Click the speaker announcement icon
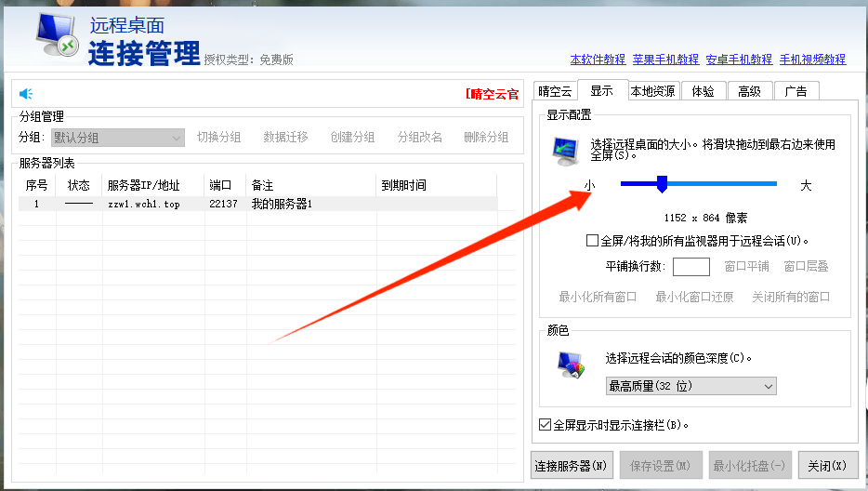This screenshot has height=491, width=868. 26,94
